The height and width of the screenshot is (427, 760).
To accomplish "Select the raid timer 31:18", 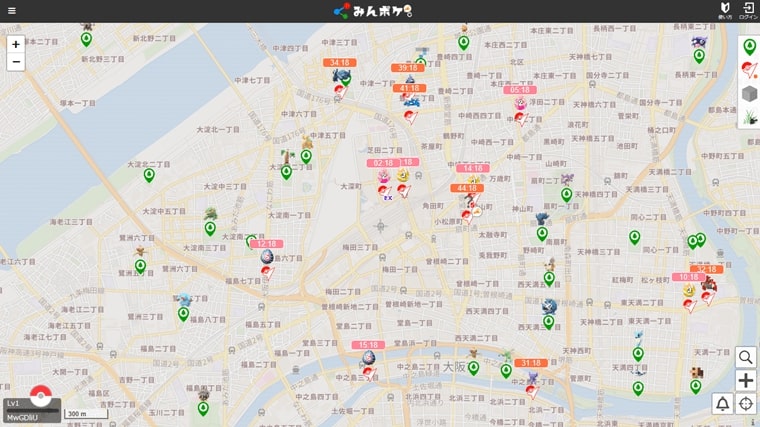I will 531,363.
